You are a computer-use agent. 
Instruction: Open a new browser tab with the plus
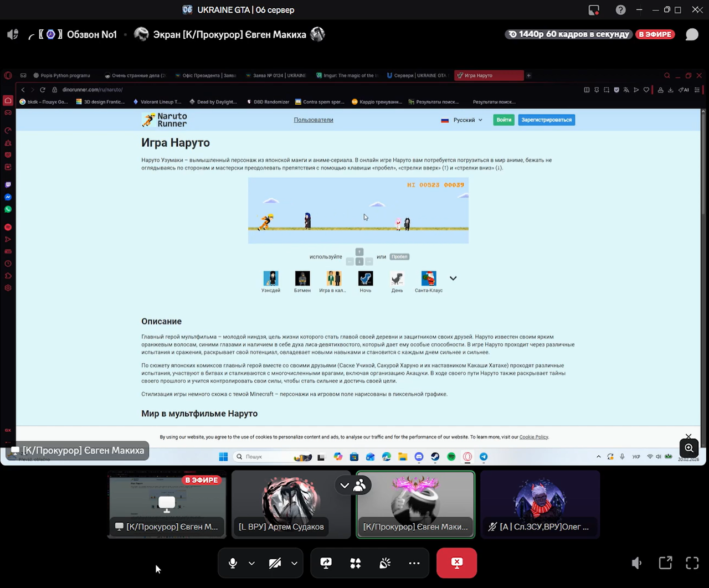[528, 75]
